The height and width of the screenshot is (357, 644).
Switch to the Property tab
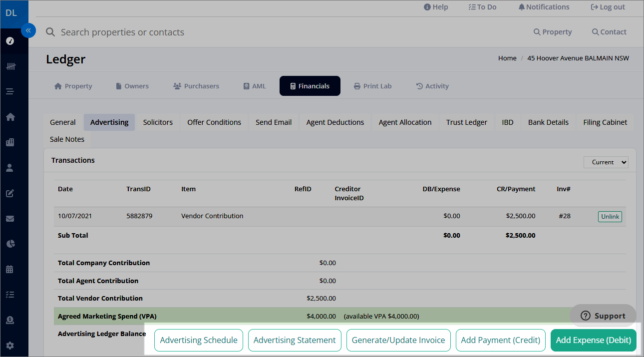[x=73, y=86]
